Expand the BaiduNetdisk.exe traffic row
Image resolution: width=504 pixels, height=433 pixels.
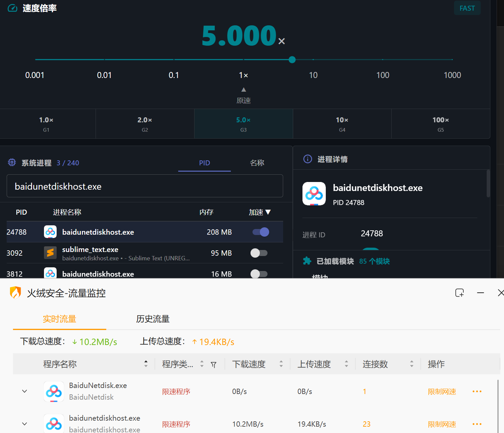(x=25, y=391)
